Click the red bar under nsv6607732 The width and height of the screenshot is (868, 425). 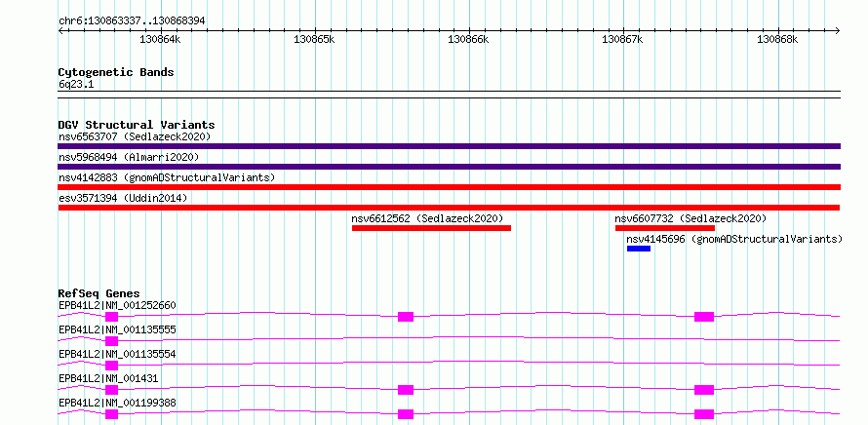pyautogui.click(x=665, y=228)
